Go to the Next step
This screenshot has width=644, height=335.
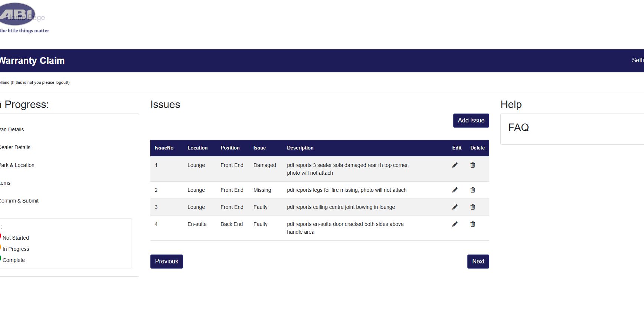tap(478, 262)
